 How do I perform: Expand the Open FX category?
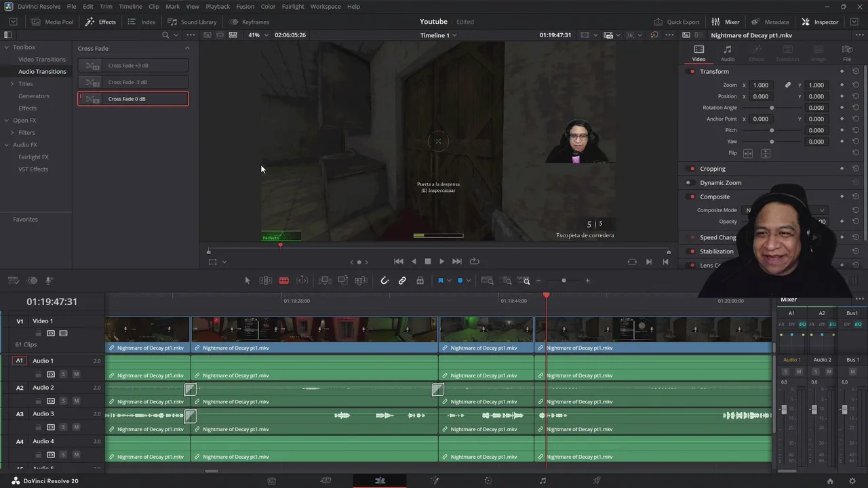click(x=6, y=121)
